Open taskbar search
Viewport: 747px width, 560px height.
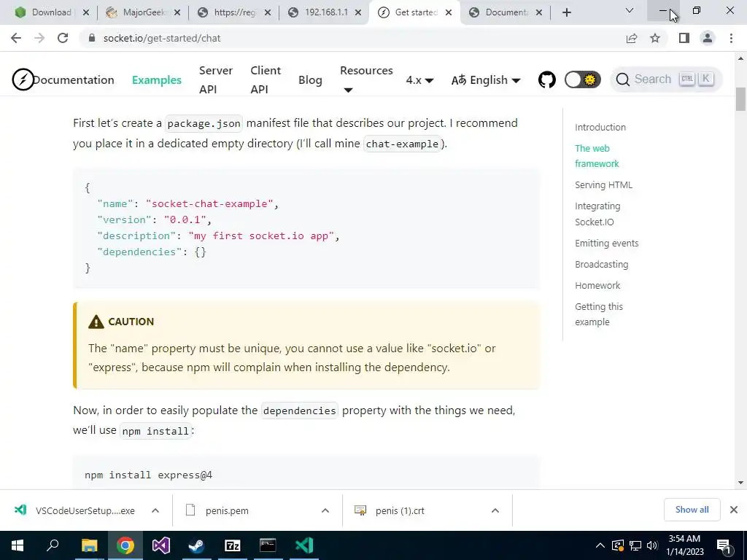tap(53, 545)
